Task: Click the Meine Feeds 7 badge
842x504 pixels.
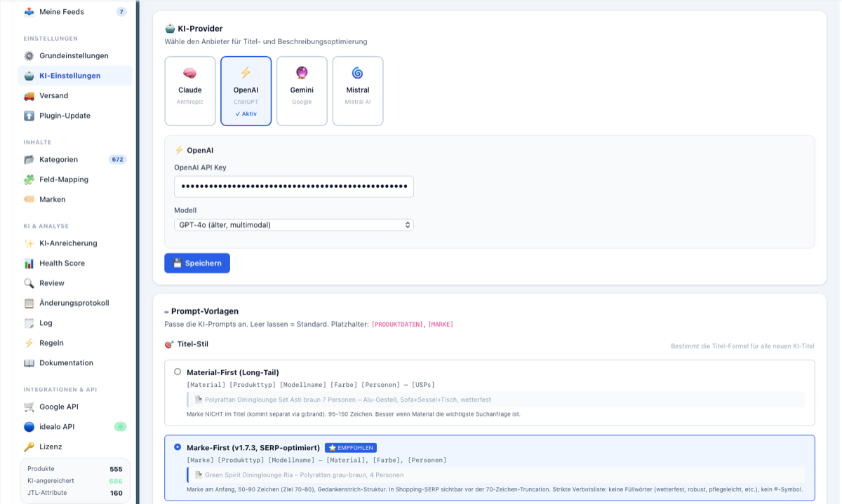Action: pos(121,12)
